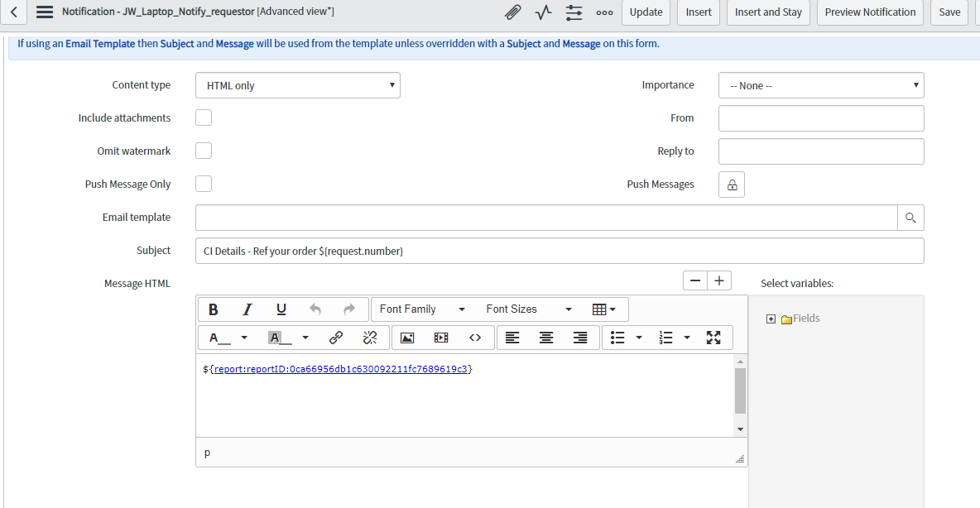This screenshot has width=980, height=508.
Task: Click the paperclip attachments icon
Action: pos(512,12)
